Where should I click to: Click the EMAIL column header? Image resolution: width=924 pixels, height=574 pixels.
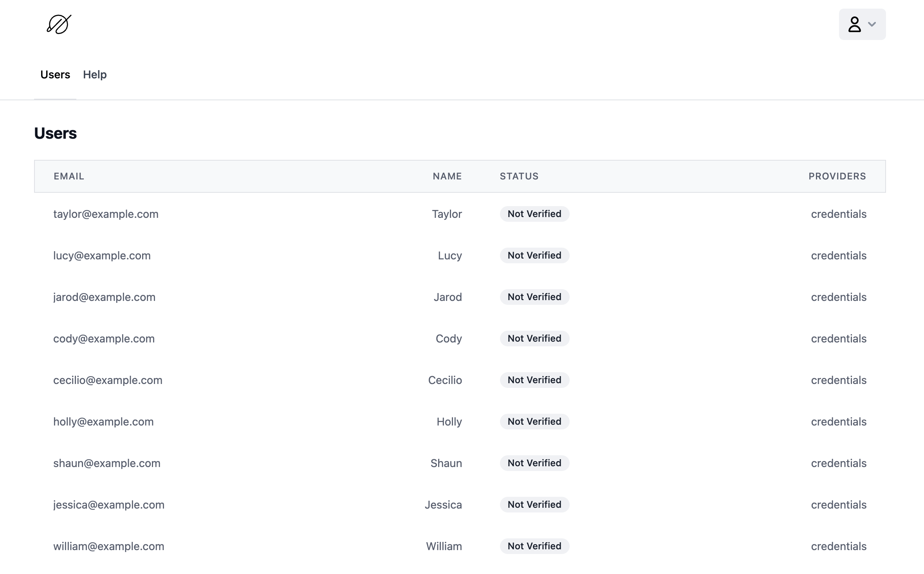pos(69,176)
